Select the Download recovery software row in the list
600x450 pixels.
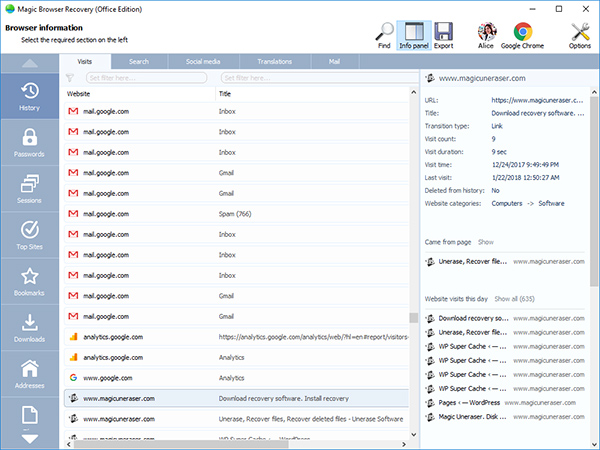(x=236, y=399)
